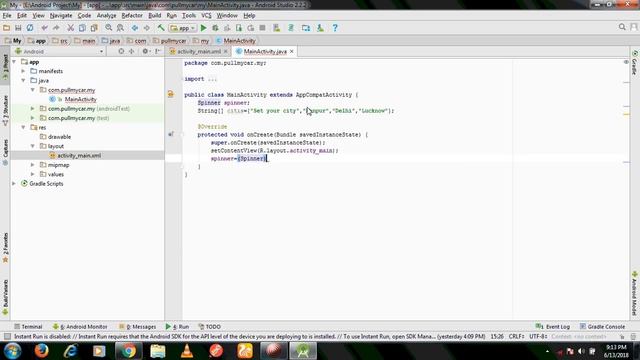Open the Terminal tool window
640x360 pixels.
[x=28, y=327]
